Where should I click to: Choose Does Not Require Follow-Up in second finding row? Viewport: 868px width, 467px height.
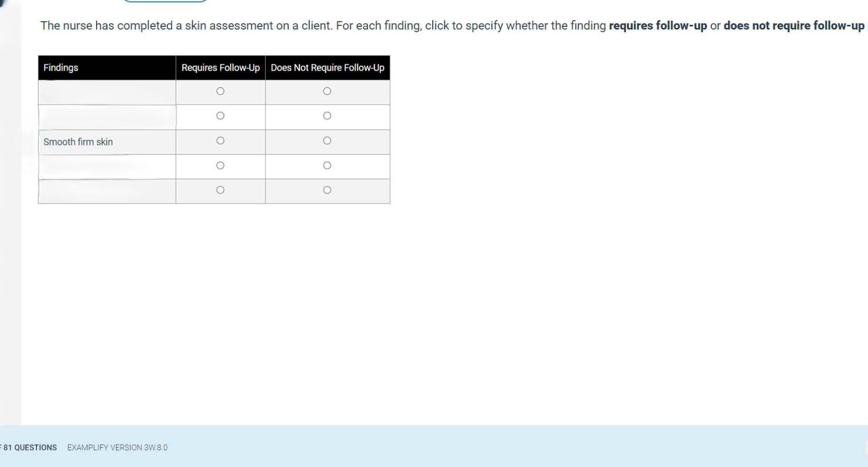coord(327,116)
